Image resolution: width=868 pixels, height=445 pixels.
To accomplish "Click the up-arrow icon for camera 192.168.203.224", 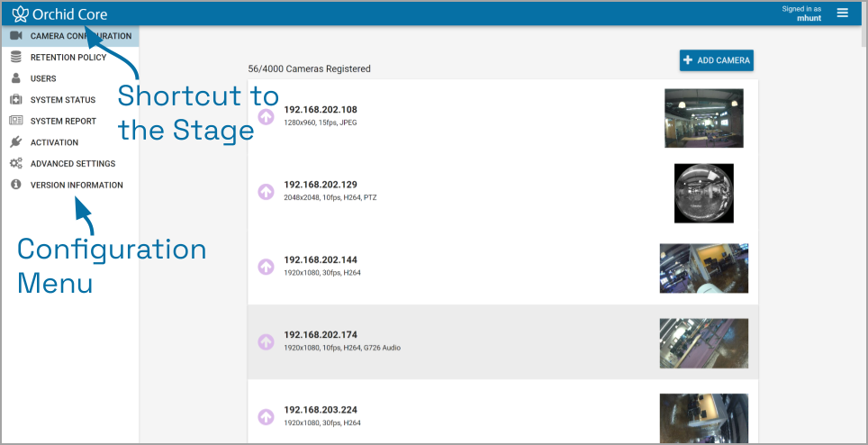I will coord(266,417).
